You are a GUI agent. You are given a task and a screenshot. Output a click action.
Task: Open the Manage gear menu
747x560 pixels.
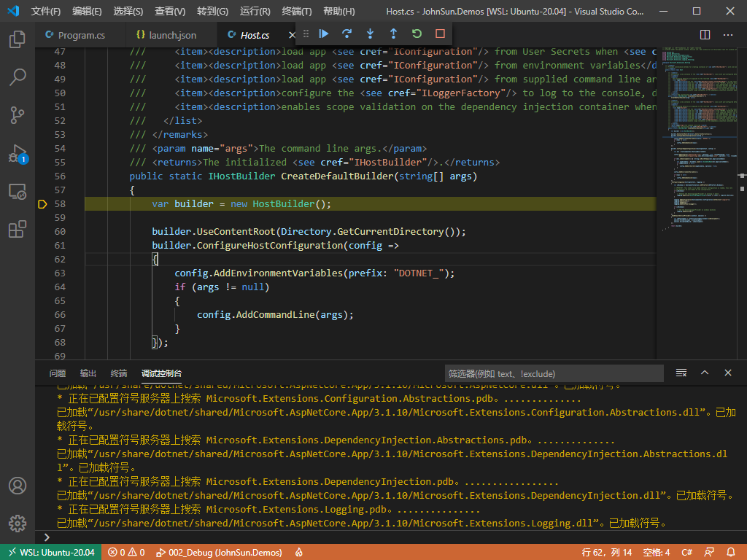tap(18, 524)
